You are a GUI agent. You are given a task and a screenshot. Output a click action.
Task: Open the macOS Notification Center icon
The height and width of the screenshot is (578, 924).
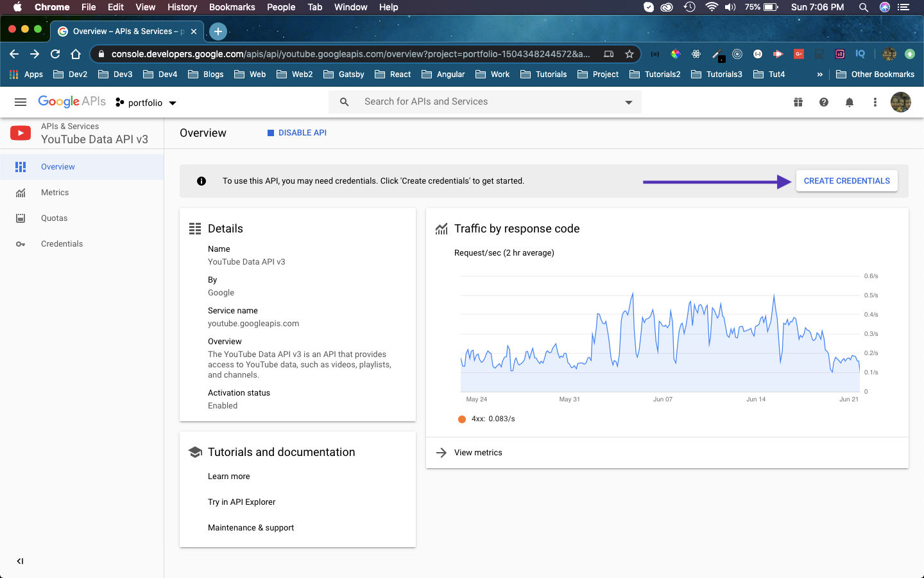(903, 7)
